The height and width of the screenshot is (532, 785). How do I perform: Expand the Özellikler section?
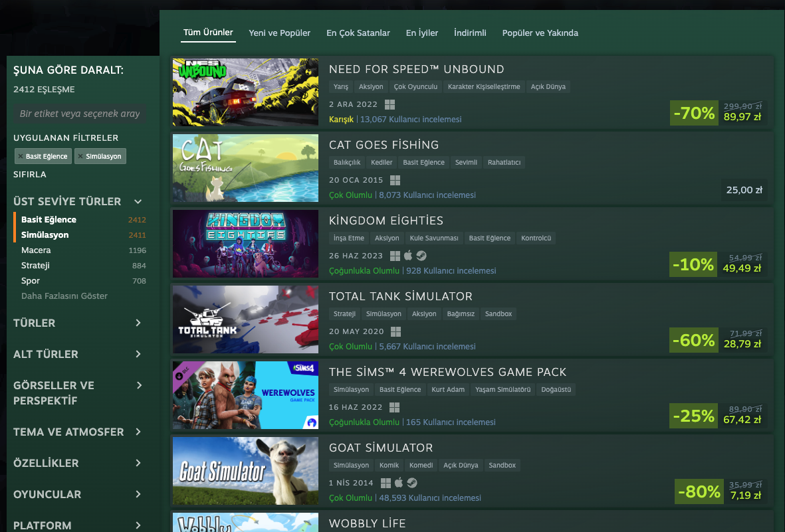tap(138, 464)
